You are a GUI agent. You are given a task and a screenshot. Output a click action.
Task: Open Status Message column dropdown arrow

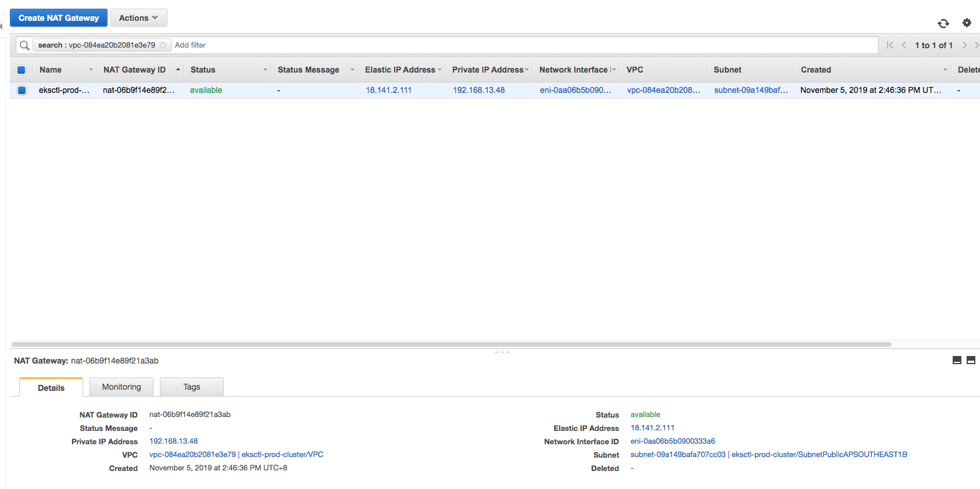(x=352, y=70)
